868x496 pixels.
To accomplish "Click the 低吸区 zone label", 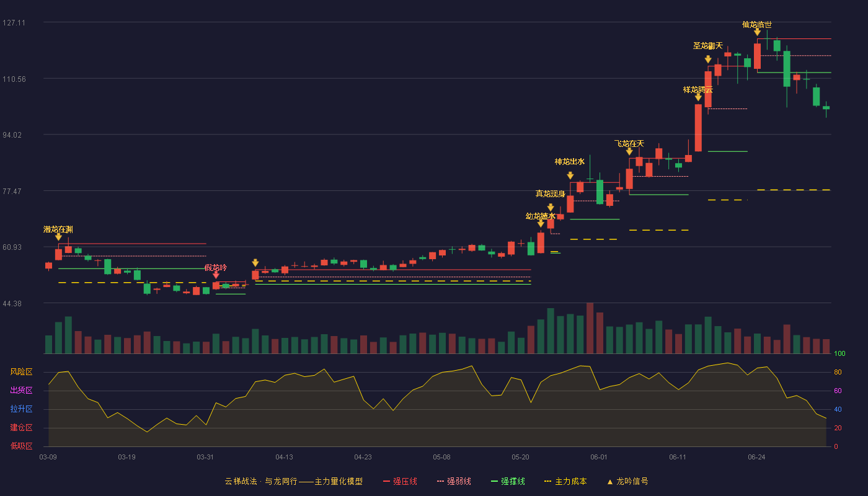I will [21, 446].
